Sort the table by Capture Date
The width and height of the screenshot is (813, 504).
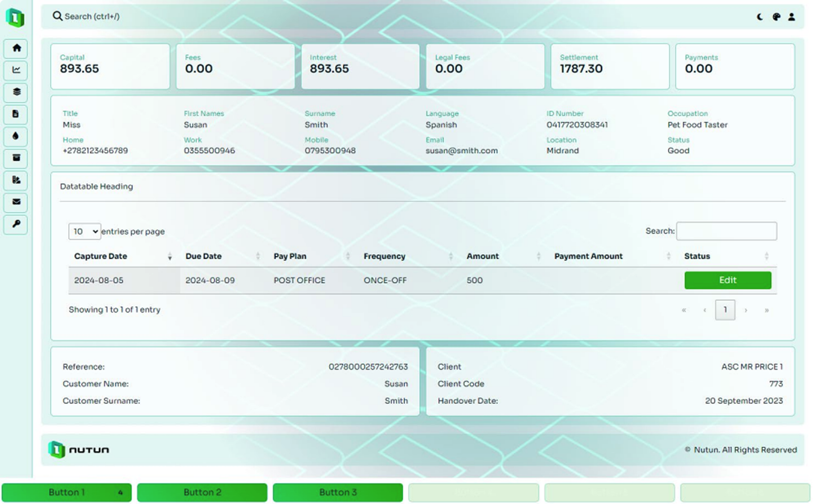coord(100,256)
